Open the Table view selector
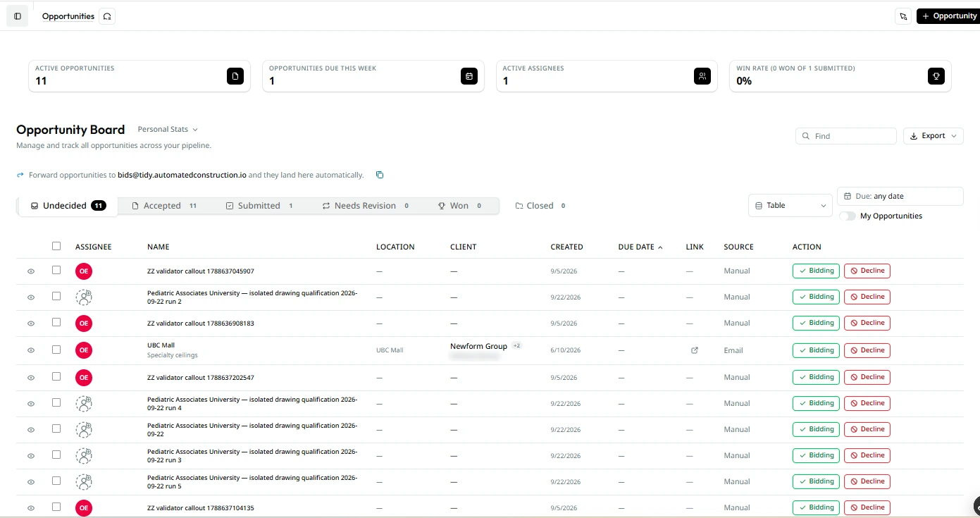Screen dimensions: 980x518 790,206
